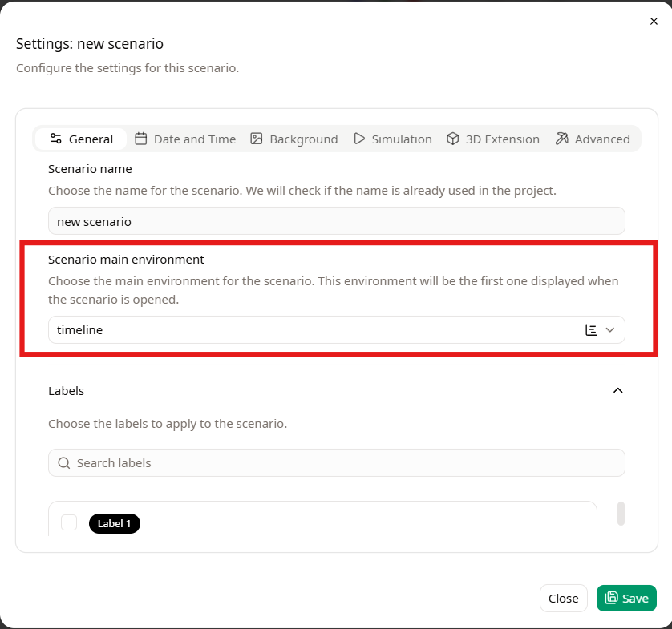Click the magnifier icon in Search labels field

64,462
